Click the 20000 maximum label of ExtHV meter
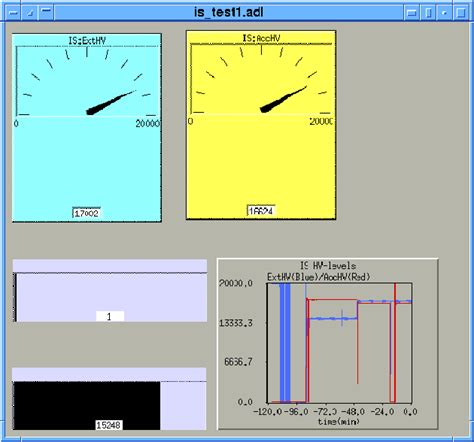Image resolution: width=474 pixels, height=442 pixels. (148, 124)
